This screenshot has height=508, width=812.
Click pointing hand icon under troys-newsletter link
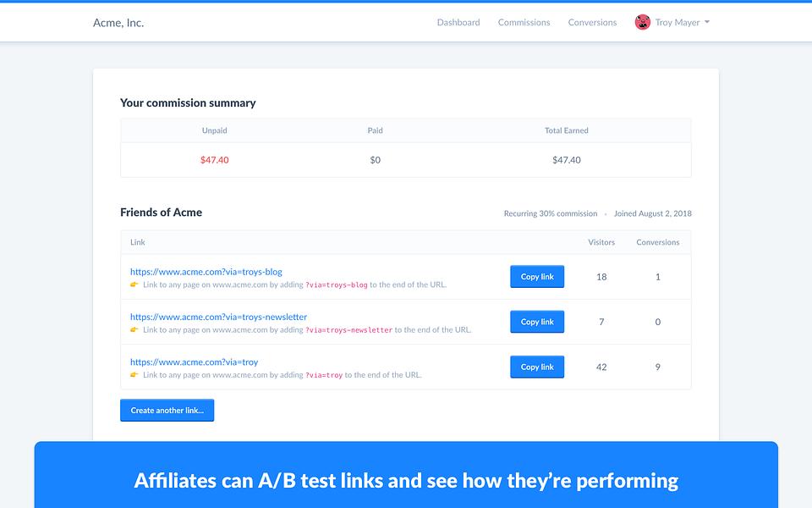click(x=134, y=329)
